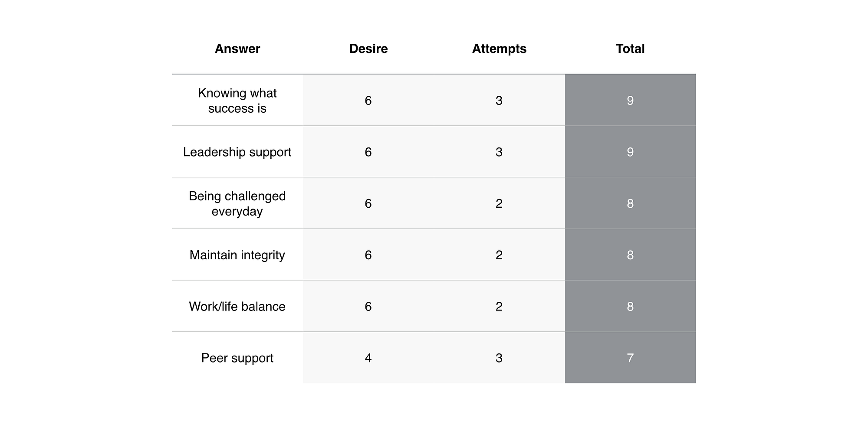Click the Total value for Leadership support
868x428 pixels.
point(630,152)
